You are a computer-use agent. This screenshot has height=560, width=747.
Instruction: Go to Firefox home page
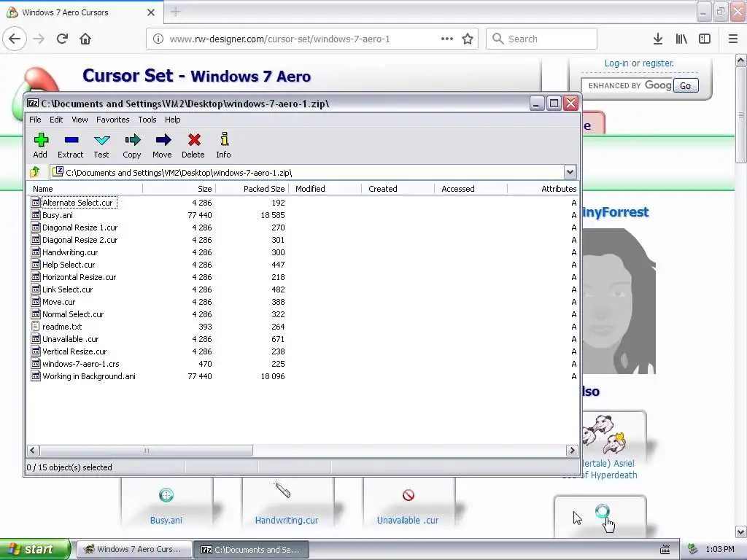pos(85,39)
